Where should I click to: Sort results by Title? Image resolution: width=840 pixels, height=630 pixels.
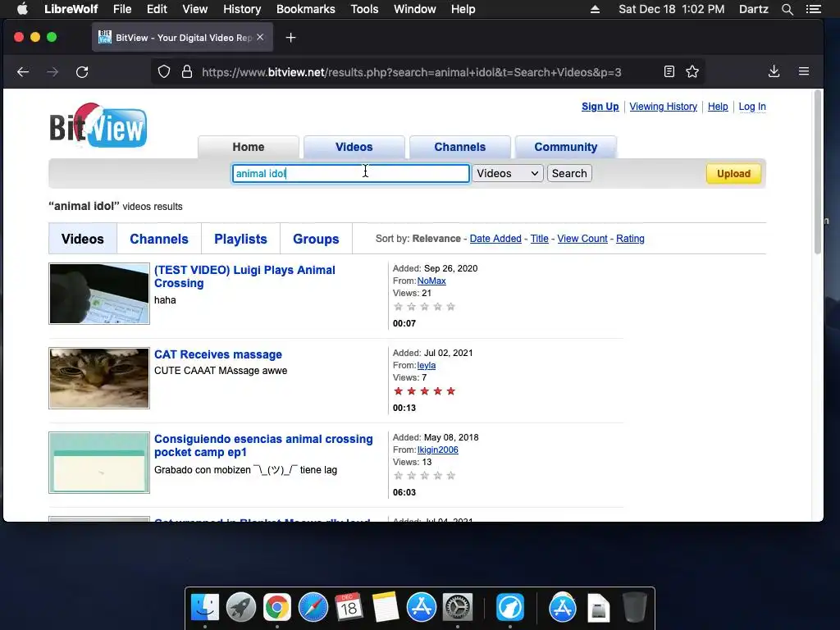coord(540,239)
